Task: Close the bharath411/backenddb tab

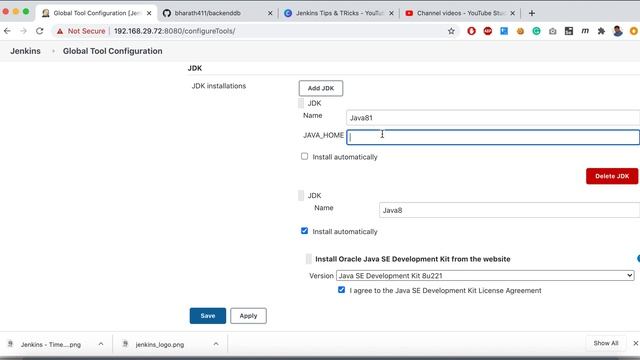Action: coord(270,13)
